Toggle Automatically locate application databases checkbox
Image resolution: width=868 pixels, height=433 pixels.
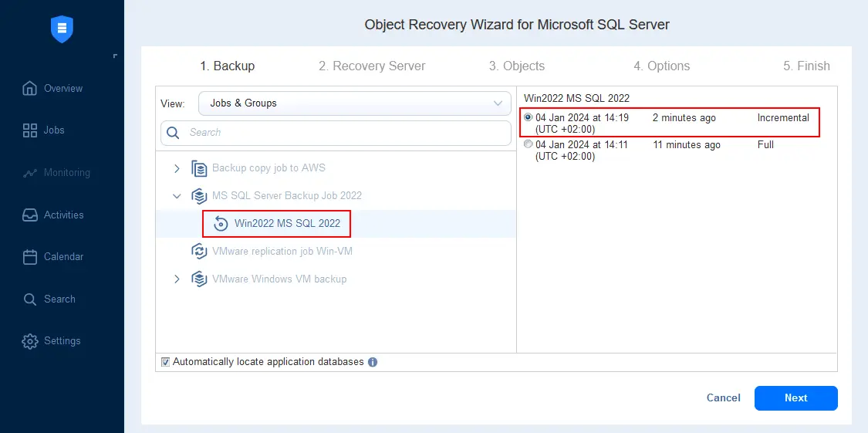pos(165,362)
